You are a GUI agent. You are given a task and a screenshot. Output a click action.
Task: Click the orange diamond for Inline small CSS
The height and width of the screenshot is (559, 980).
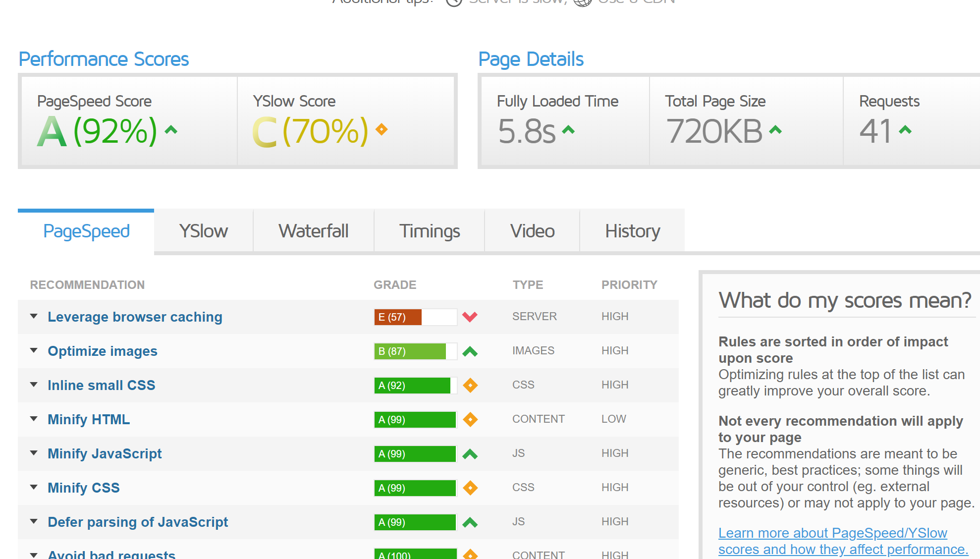[x=470, y=385]
